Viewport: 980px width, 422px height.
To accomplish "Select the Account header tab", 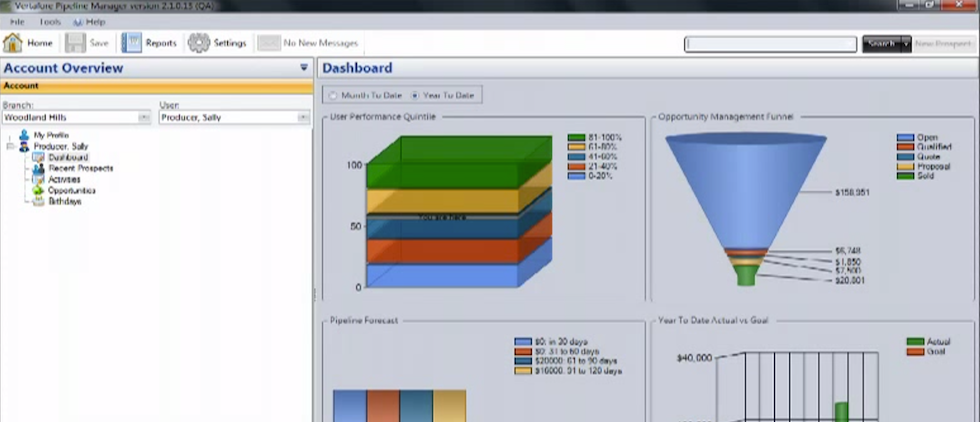I will pyautogui.click(x=156, y=86).
